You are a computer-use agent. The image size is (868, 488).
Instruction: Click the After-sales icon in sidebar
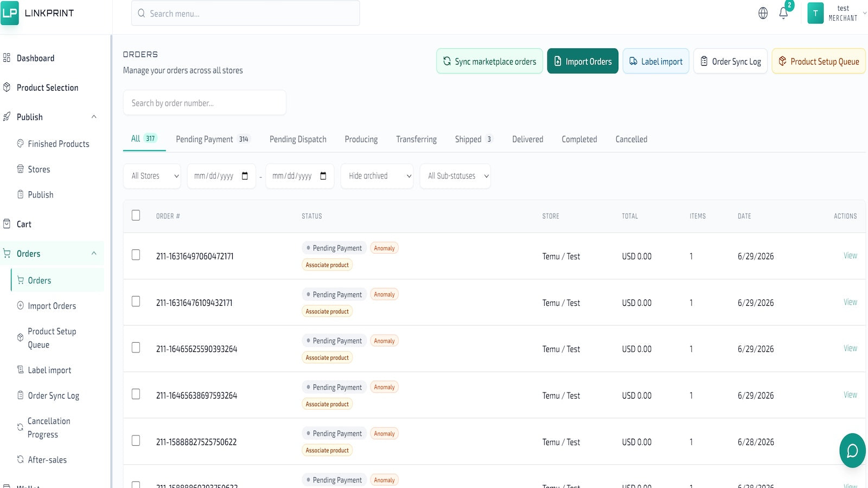pyautogui.click(x=21, y=459)
